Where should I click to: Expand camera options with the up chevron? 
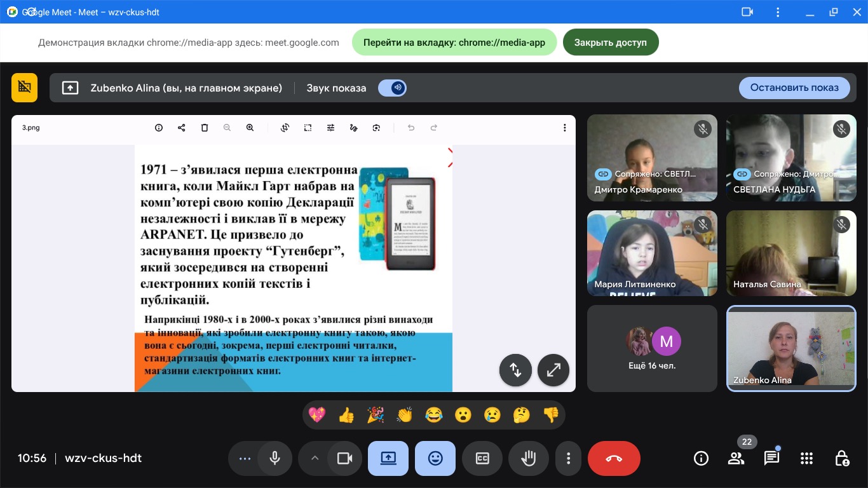314,459
